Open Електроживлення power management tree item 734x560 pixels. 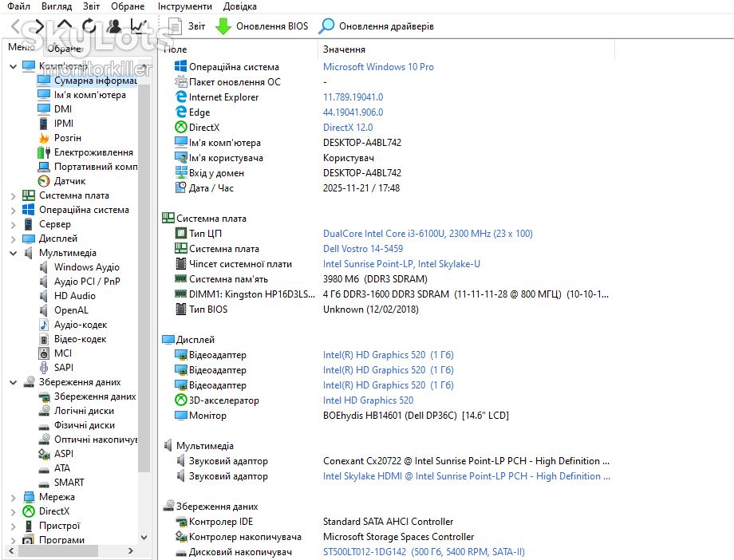pos(93,152)
